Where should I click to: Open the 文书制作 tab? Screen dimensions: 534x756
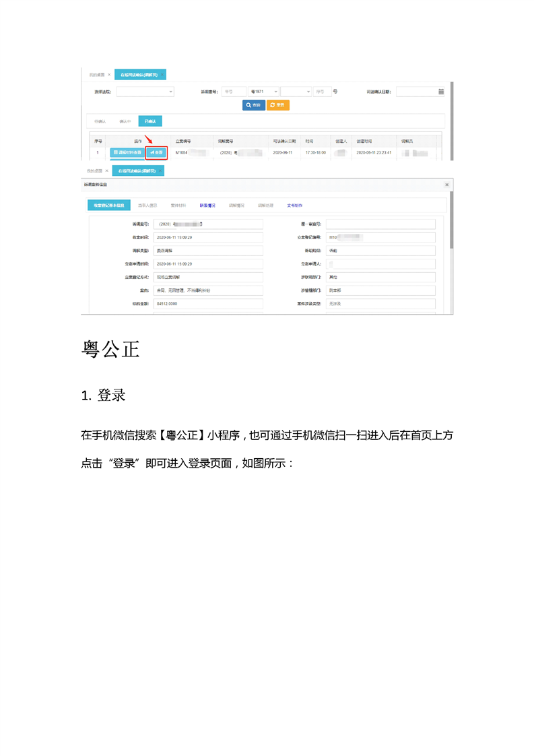(294, 206)
